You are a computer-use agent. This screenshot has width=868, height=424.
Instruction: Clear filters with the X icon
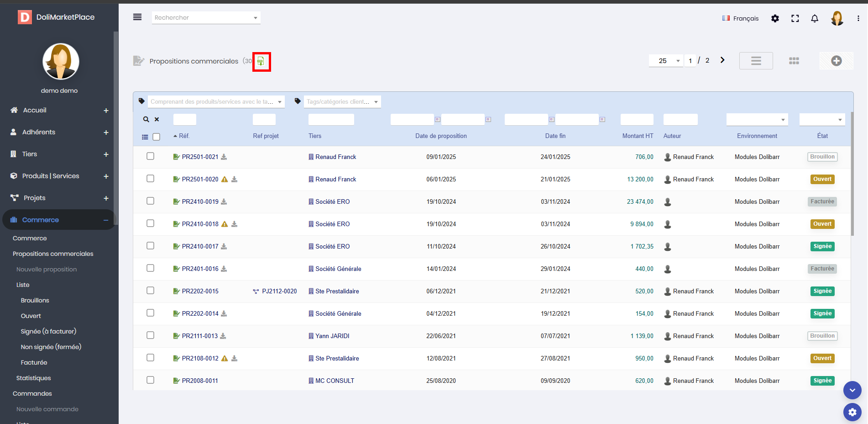click(157, 119)
